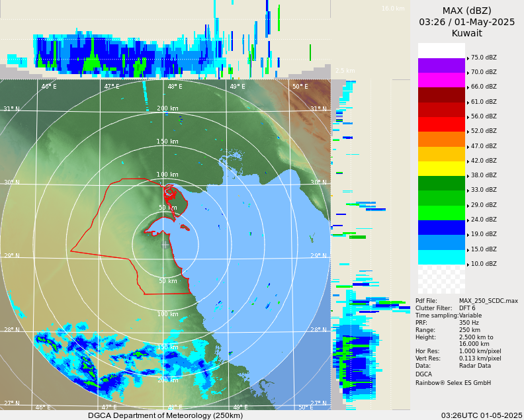Click the '03:26UTC 01-05-2025' footer timestamp

pyautogui.click(x=482, y=415)
